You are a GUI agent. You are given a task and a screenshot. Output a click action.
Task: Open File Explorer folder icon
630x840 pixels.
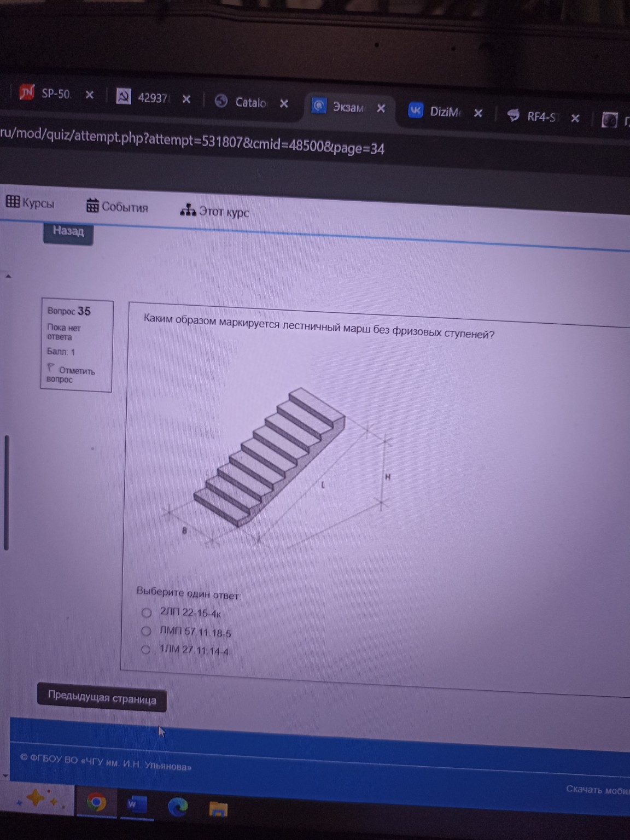pyautogui.click(x=218, y=809)
